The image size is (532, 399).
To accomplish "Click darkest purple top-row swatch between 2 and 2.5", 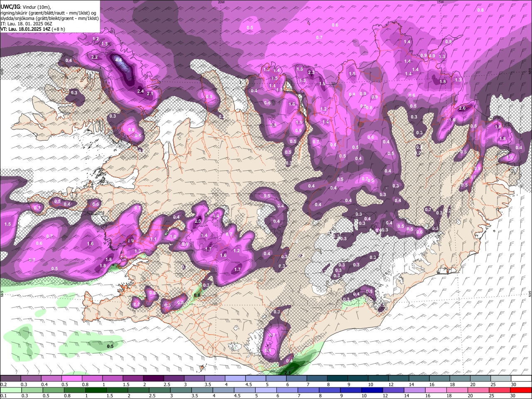I will click(153, 378).
